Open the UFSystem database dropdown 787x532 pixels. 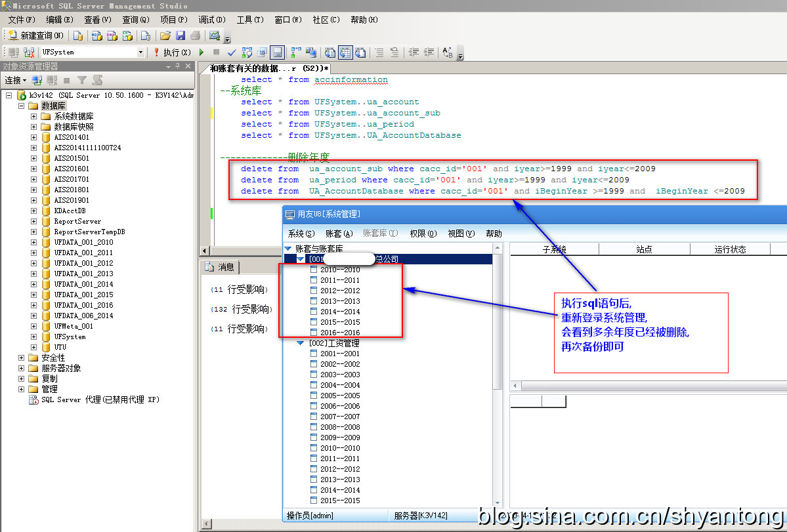pos(140,52)
